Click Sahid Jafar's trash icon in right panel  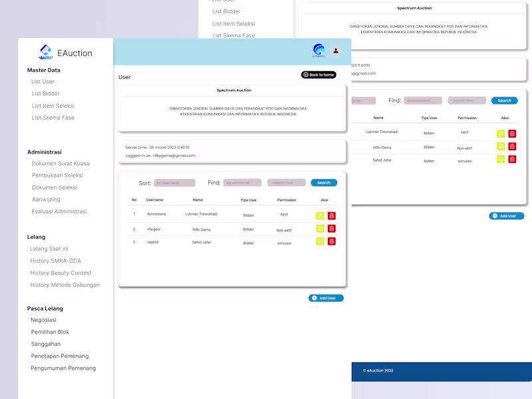[x=511, y=160]
